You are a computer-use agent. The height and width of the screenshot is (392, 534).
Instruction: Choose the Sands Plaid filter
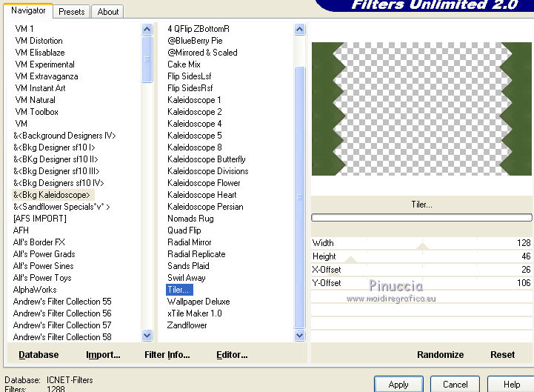[188, 266]
